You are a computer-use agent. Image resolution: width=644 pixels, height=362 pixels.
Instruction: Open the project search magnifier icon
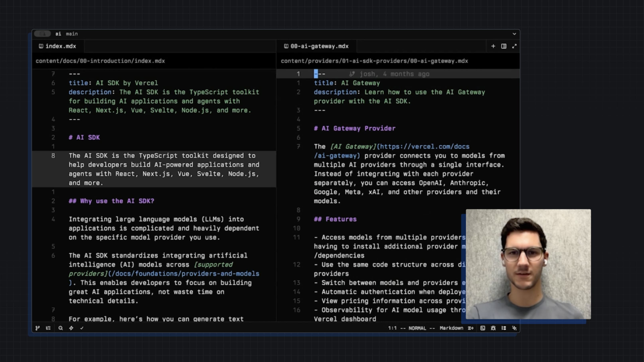click(x=60, y=328)
